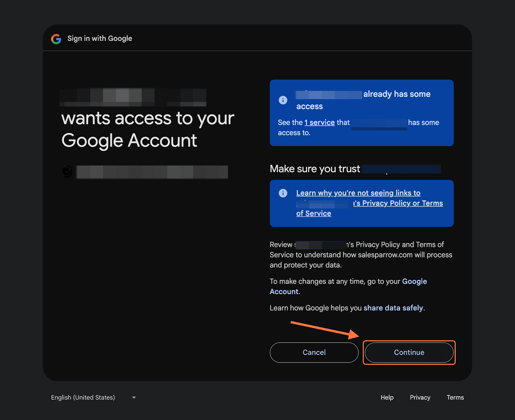Open the '1 service' link
This screenshot has width=515, height=420.
pos(320,123)
